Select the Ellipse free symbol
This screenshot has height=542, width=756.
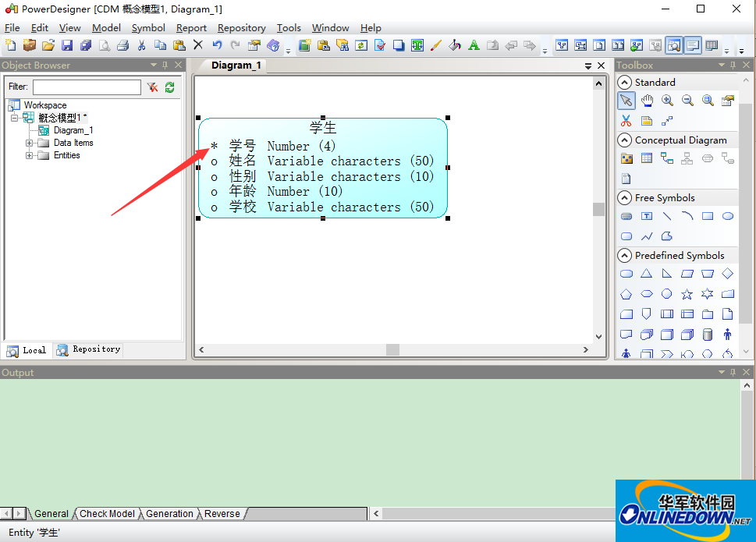click(728, 216)
